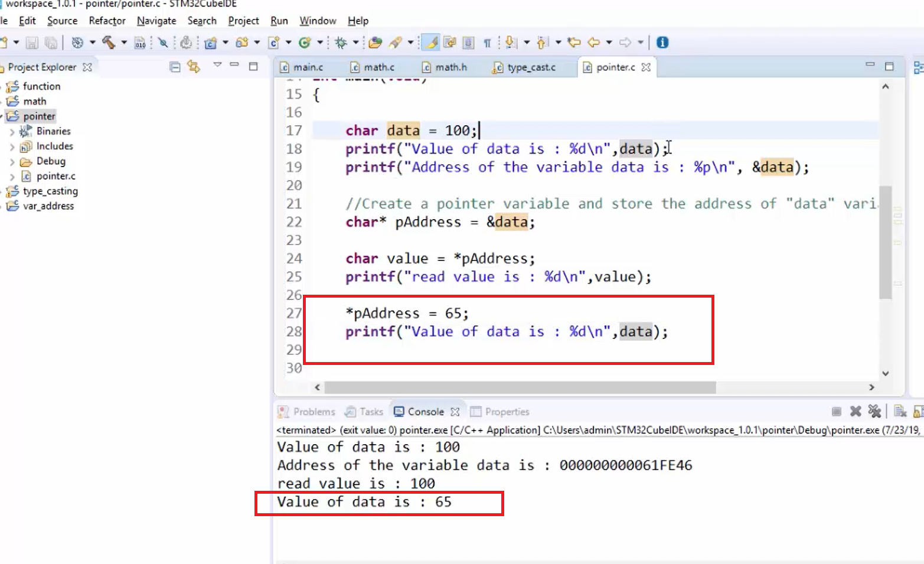Click the new C project icon
The image size is (924, 564).
point(211,43)
